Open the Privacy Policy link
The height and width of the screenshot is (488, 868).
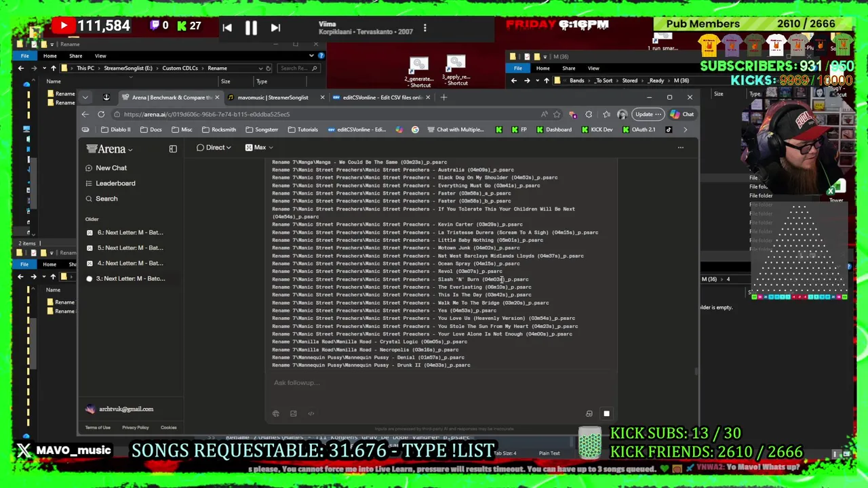(x=135, y=428)
